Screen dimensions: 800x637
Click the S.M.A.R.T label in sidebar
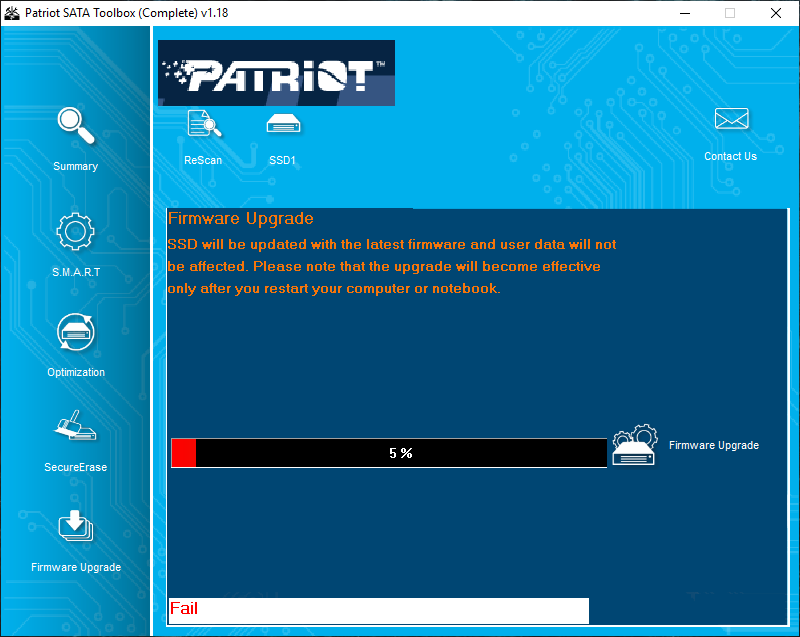click(76, 272)
